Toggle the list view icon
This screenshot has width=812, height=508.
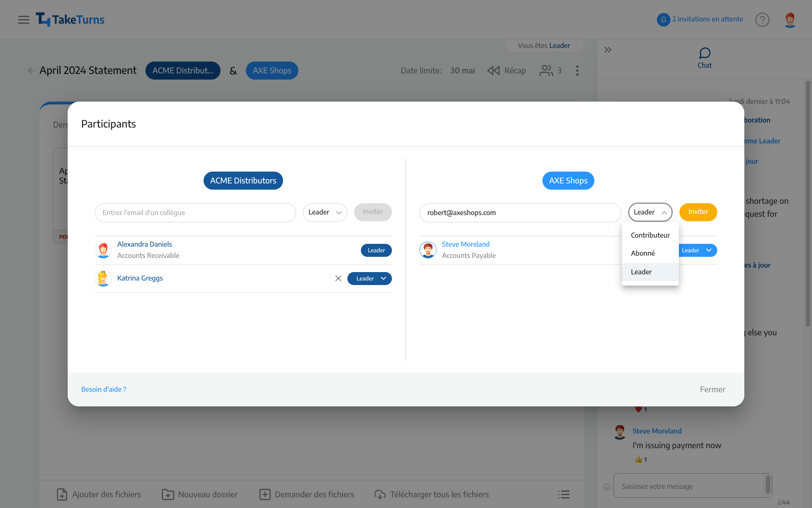[564, 494]
